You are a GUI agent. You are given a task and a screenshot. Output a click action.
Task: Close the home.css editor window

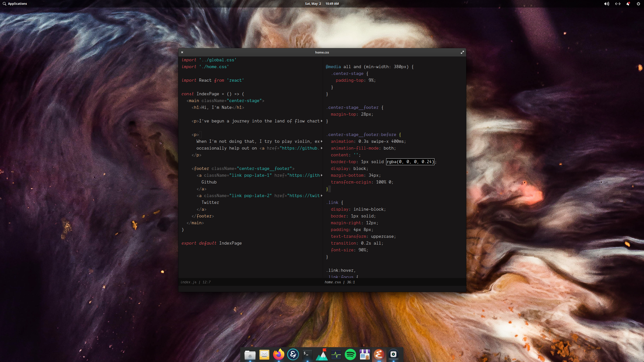(x=182, y=52)
